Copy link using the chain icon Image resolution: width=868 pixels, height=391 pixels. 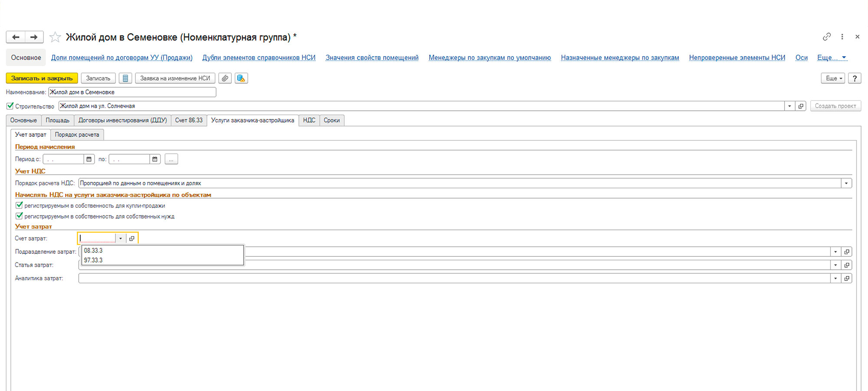click(x=827, y=37)
